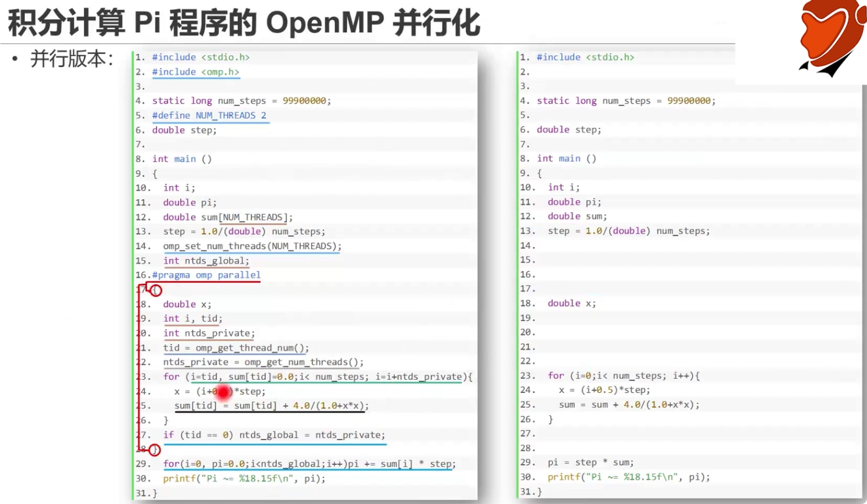Click #include <stdio.h> in the right listing
Screen dimensions: 867x504
(x=585, y=57)
